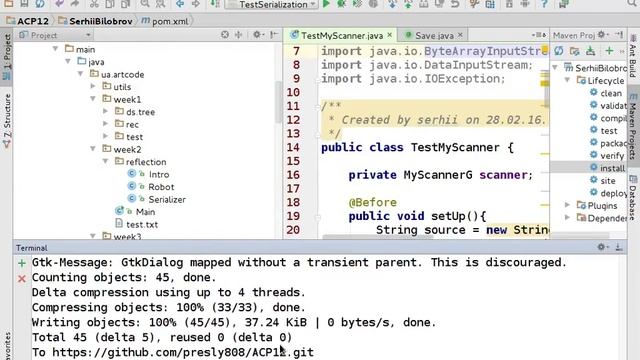
Task: Expand the ds.tree package
Action: (x=105, y=111)
